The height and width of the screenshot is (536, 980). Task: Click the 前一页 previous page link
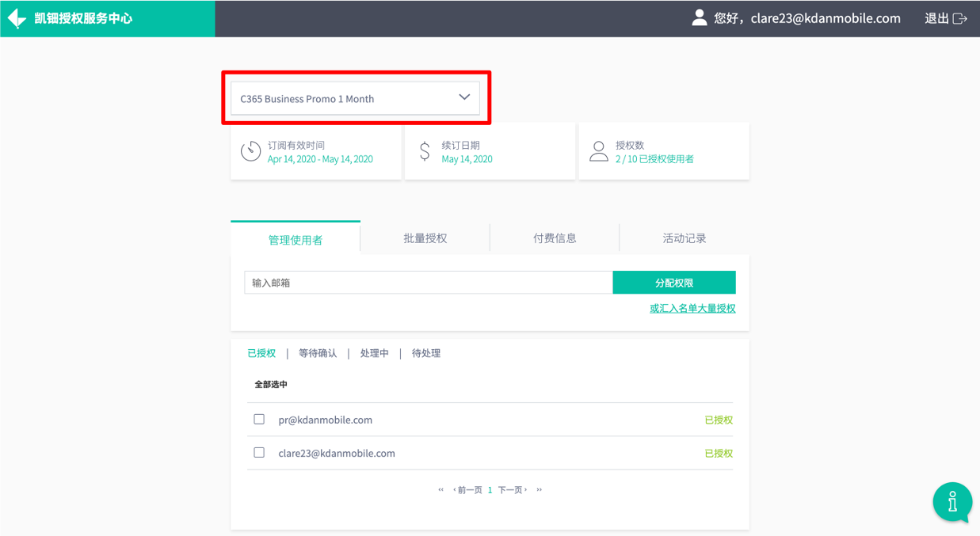pyautogui.click(x=468, y=490)
